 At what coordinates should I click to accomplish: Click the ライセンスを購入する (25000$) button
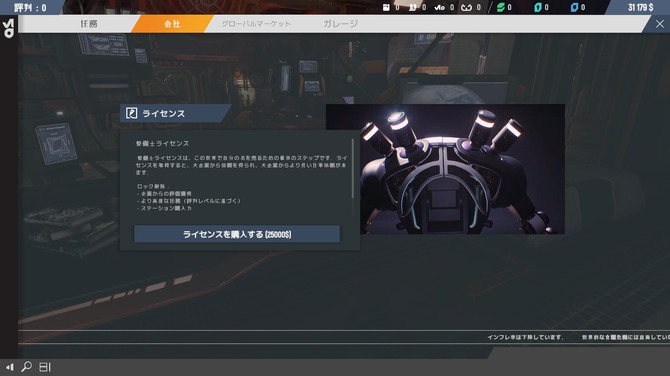(237, 234)
